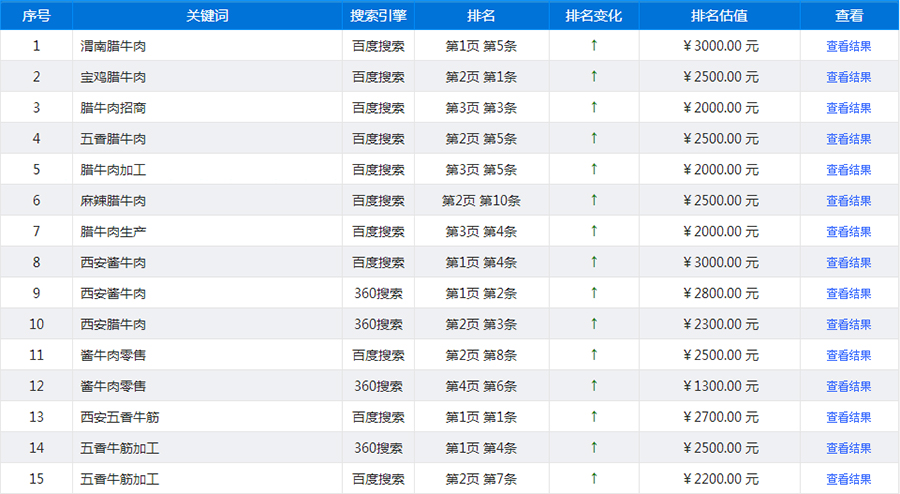Click green up arrow in row 9
The height and width of the screenshot is (494, 900).
594,293
